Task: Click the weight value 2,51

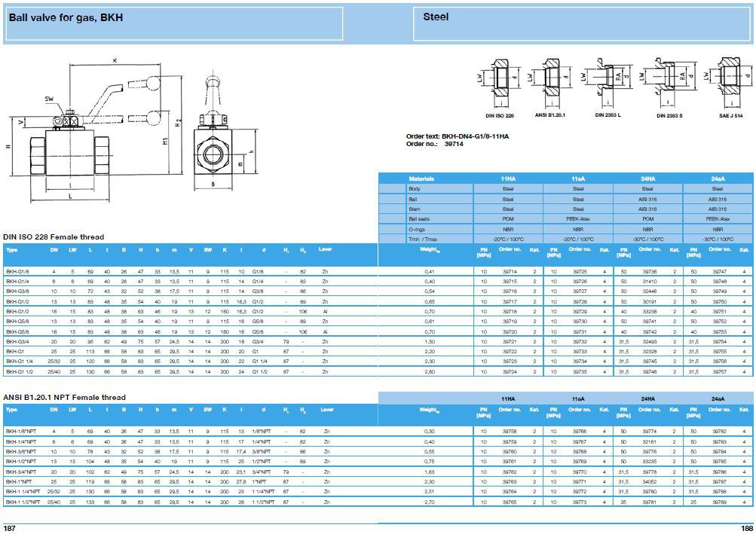Action: point(430,492)
